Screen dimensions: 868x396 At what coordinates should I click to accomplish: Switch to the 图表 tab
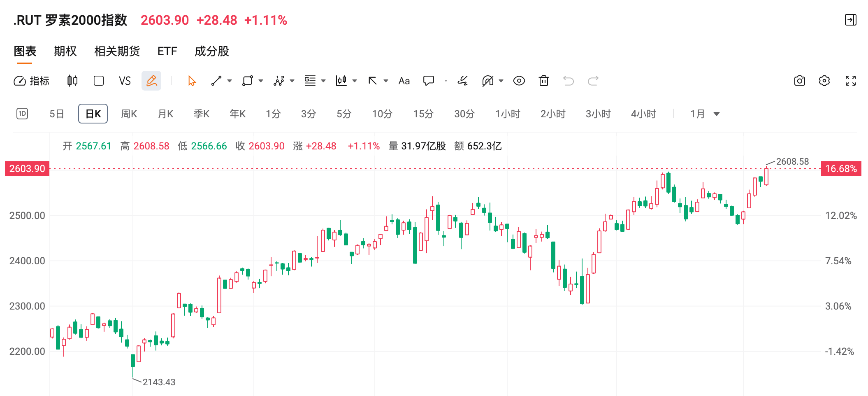(25, 51)
